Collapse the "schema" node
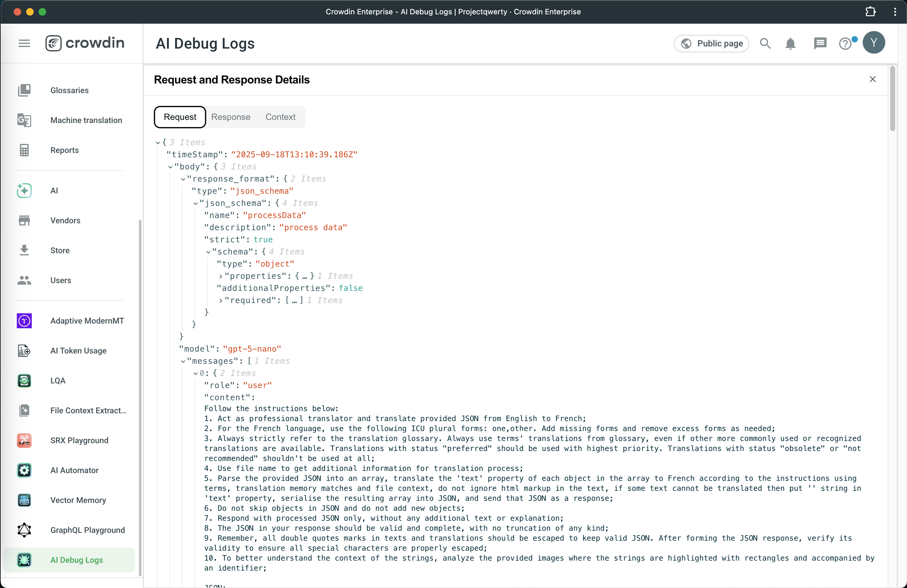The image size is (907, 588). click(208, 252)
